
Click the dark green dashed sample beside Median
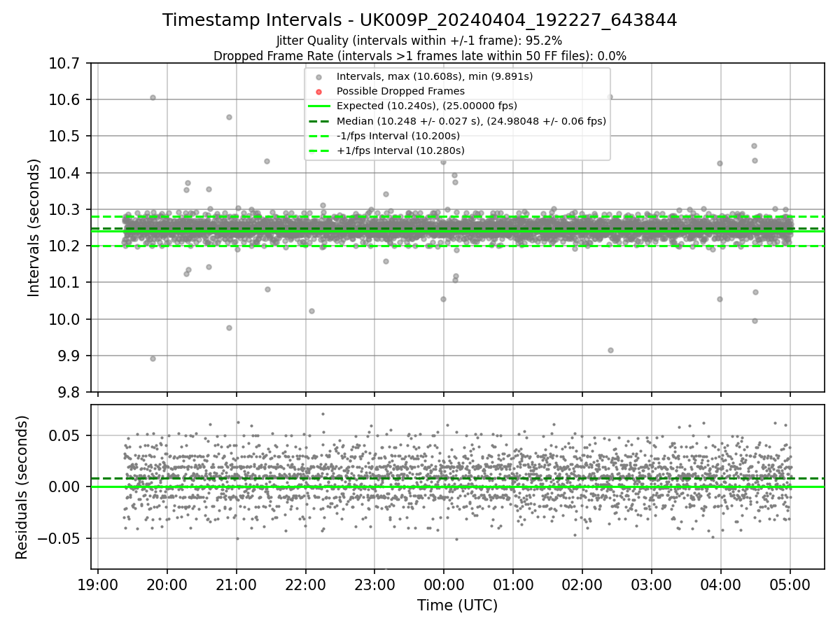click(x=318, y=121)
